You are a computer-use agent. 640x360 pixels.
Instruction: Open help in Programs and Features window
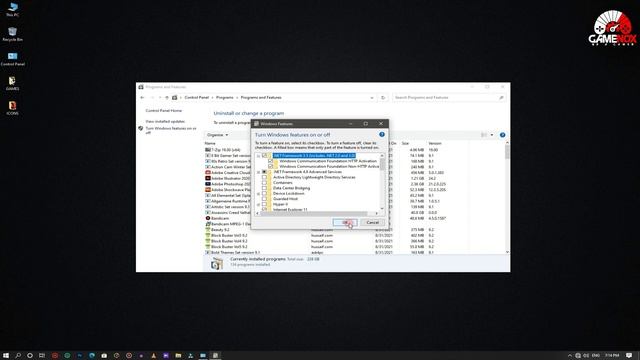502,135
